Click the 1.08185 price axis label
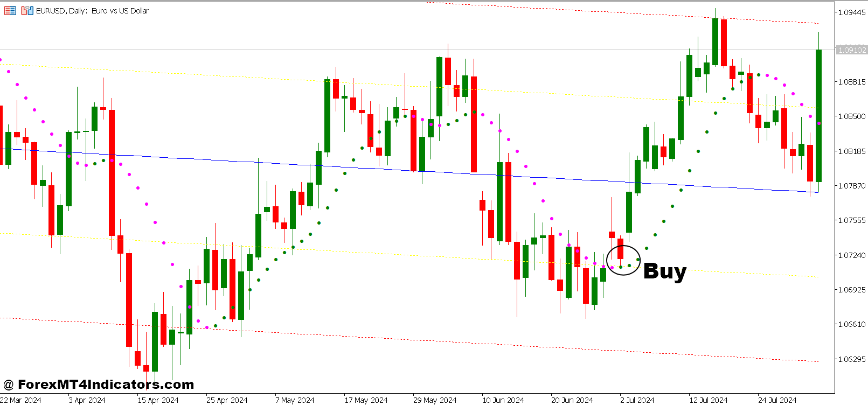The image size is (868, 405). point(852,151)
